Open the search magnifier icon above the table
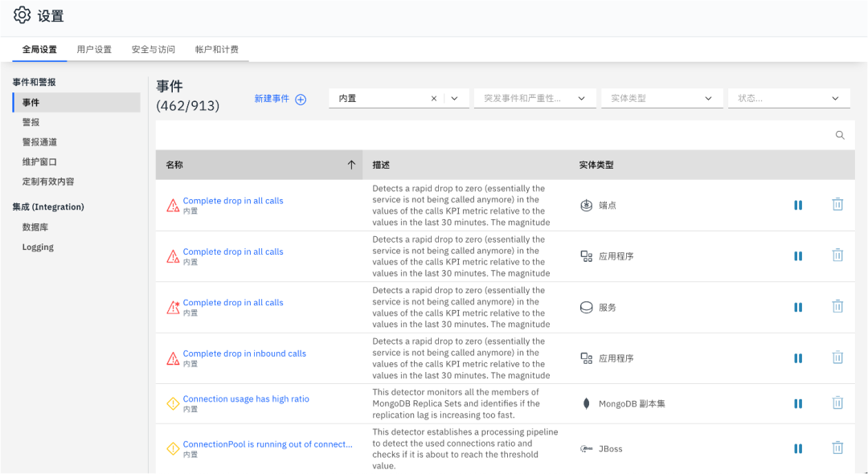The width and height of the screenshot is (868, 474). pyautogui.click(x=840, y=135)
